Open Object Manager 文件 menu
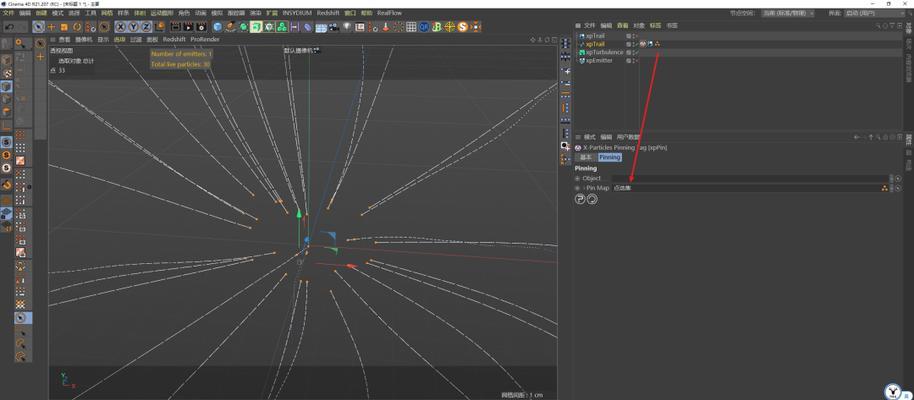Screen dimensions: 914x400 590,26
